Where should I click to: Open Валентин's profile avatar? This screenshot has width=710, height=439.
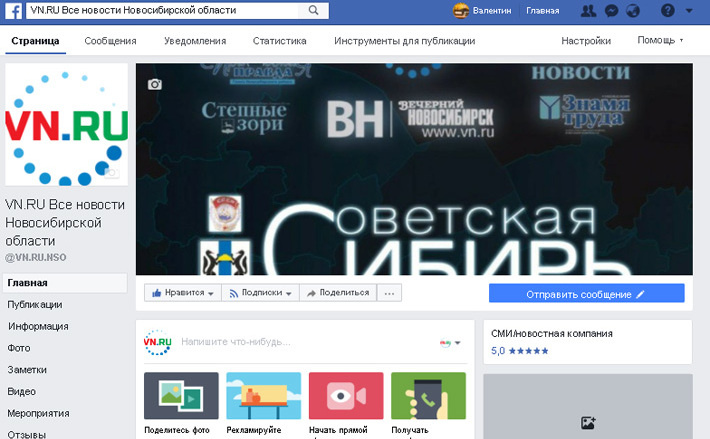(x=461, y=10)
